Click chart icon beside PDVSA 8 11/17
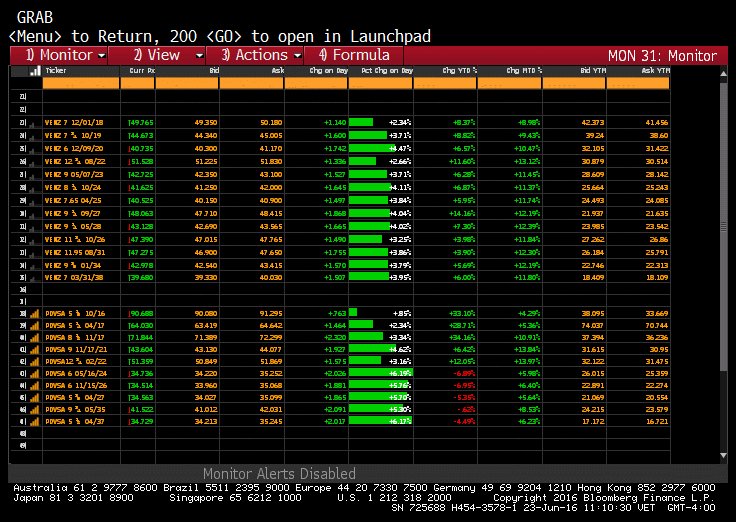Image resolution: width=736 pixels, height=522 pixels. (x=35, y=338)
